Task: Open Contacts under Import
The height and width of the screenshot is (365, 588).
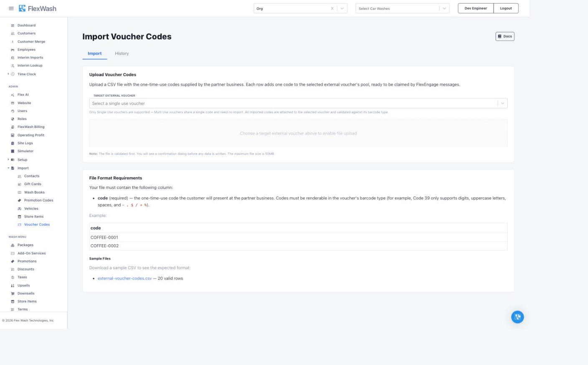Action: tap(32, 176)
